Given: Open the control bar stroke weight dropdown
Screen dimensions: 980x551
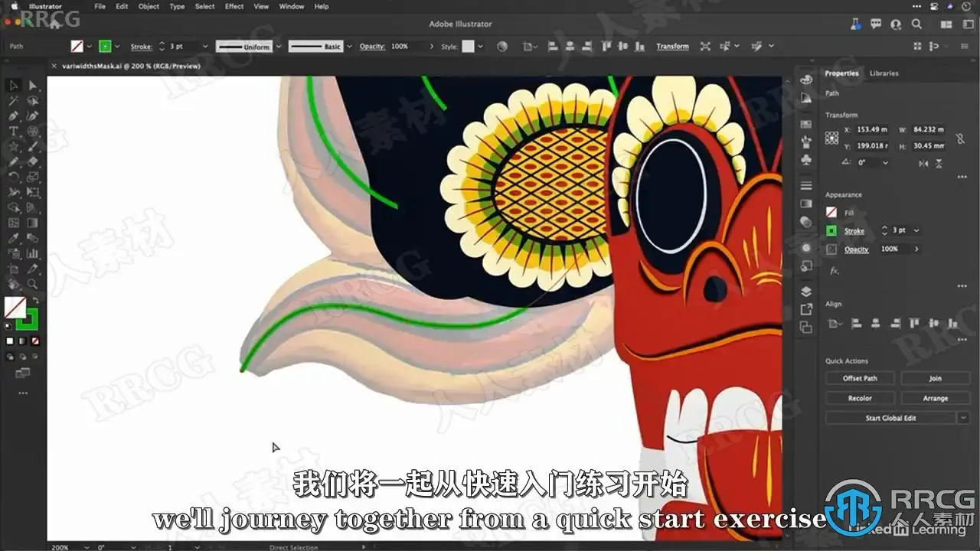Looking at the screenshot, I should tap(204, 47).
